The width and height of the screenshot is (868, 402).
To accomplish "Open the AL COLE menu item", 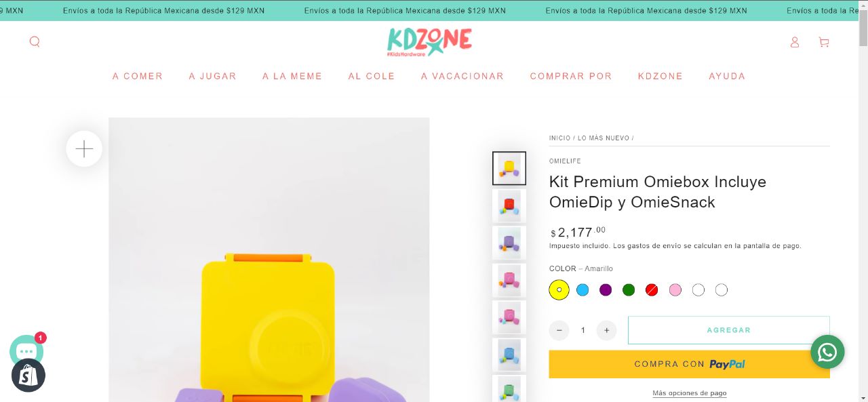I will (372, 76).
